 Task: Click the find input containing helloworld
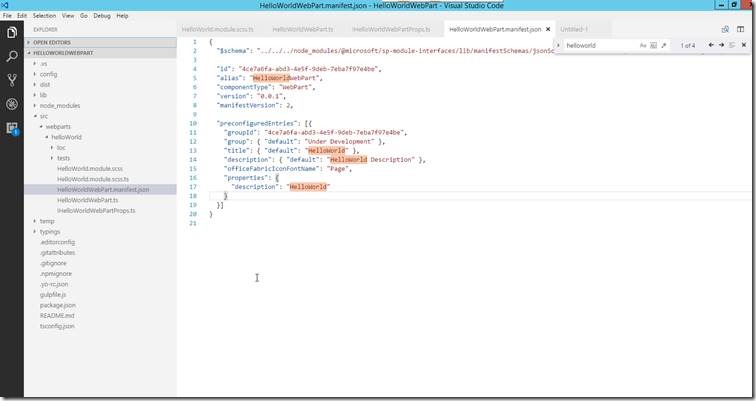pos(600,45)
